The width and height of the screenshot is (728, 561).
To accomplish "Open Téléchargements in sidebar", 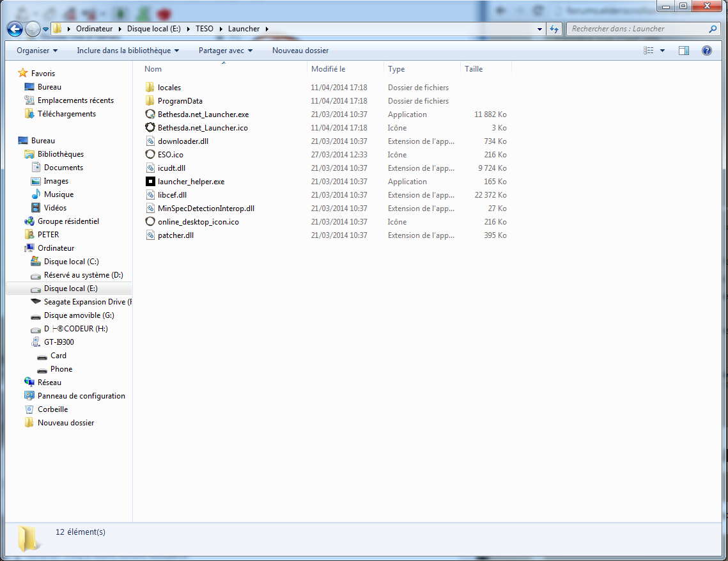I will [x=66, y=114].
